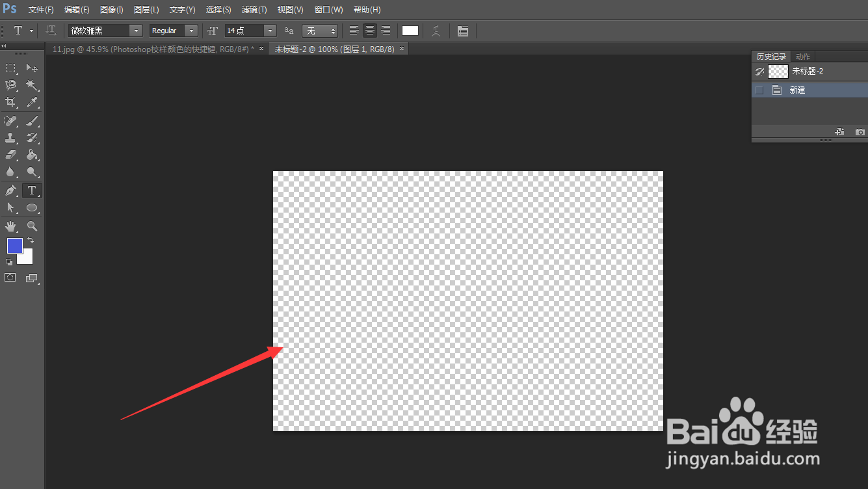Select the Pen tool

10,191
